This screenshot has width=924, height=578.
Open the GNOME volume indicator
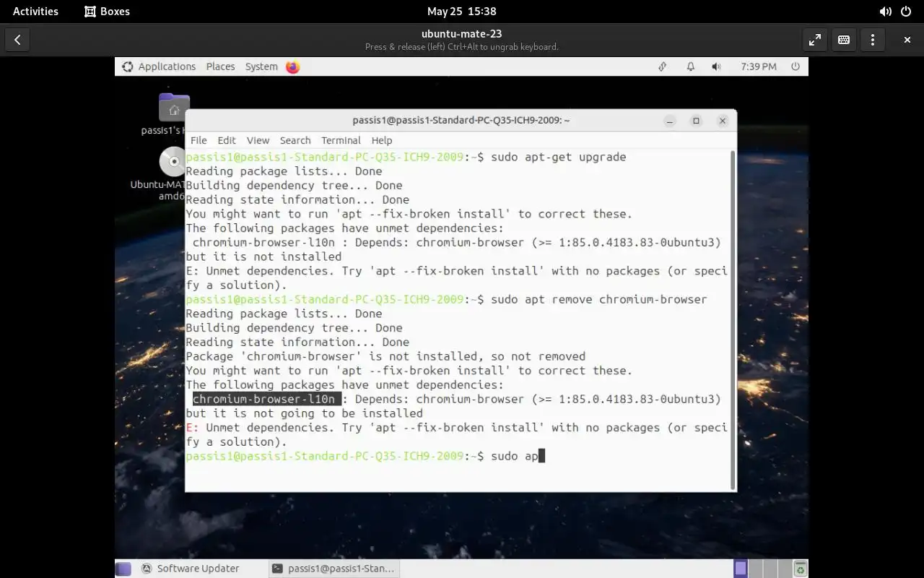885,11
